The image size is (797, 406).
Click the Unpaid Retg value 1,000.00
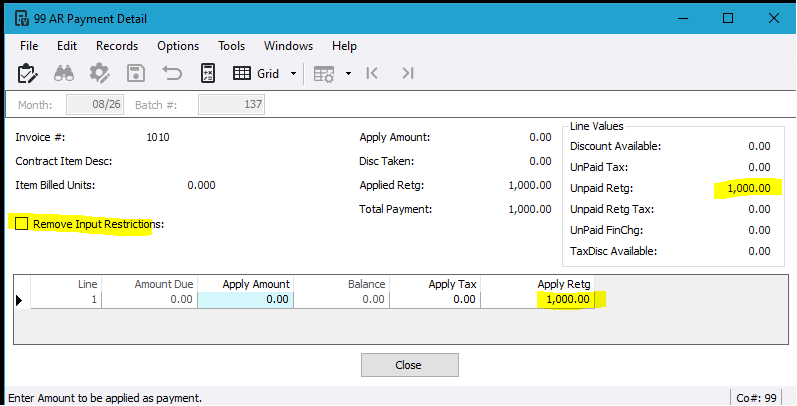coord(749,188)
